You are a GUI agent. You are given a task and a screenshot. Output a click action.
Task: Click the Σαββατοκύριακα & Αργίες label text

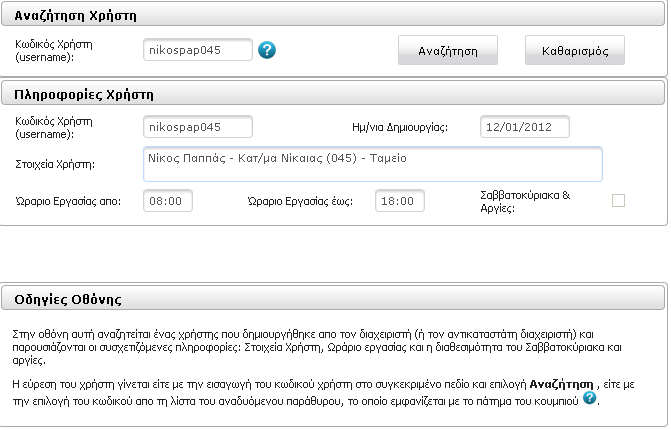pyautogui.click(x=525, y=202)
